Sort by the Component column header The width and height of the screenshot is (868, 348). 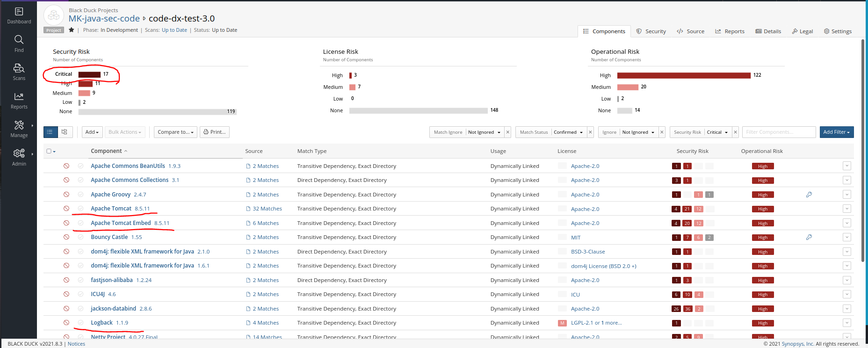pyautogui.click(x=106, y=151)
